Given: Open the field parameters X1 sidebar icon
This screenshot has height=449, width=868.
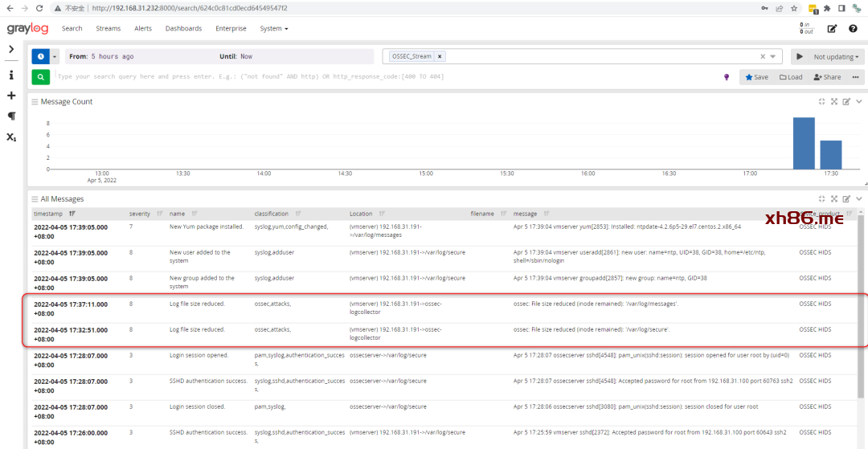Looking at the screenshot, I should pos(11,137).
